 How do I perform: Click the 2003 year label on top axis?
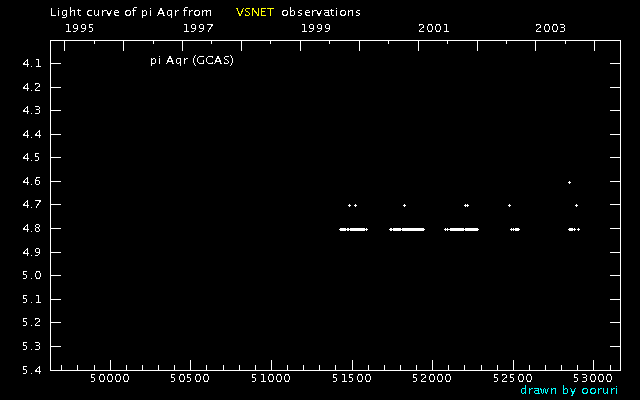point(551,28)
